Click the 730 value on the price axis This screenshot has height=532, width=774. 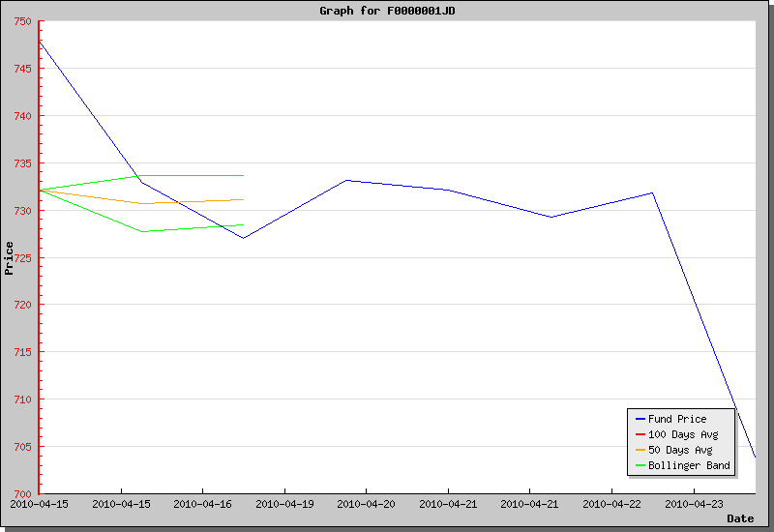(22, 211)
